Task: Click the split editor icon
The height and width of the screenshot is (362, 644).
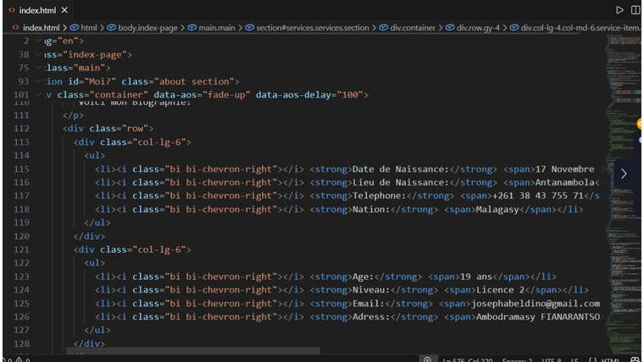Action: coord(636,9)
